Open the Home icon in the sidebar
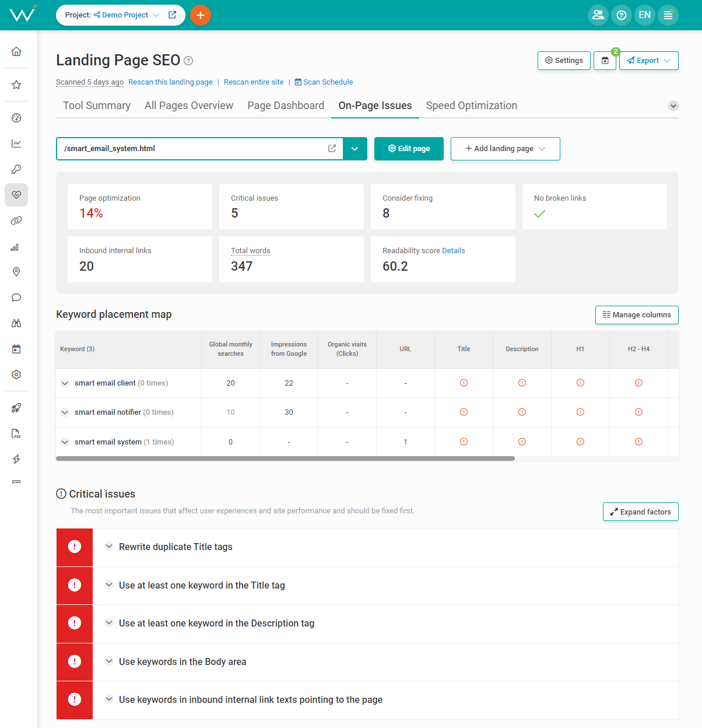This screenshot has width=702, height=728. [x=16, y=51]
